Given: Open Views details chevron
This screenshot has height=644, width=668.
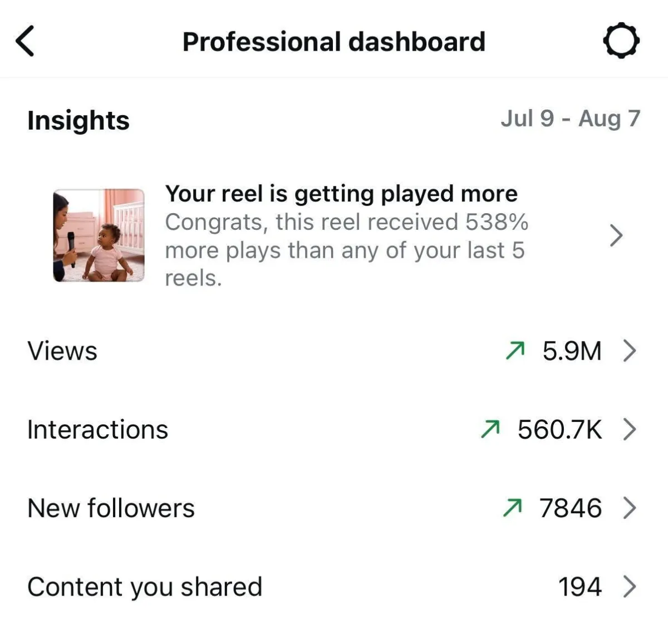Looking at the screenshot, I should (x=629, y=351).
